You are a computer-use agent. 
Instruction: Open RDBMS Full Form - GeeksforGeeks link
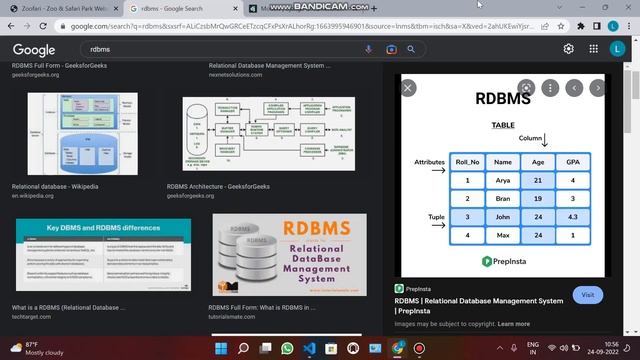click(x=59, y=65)
